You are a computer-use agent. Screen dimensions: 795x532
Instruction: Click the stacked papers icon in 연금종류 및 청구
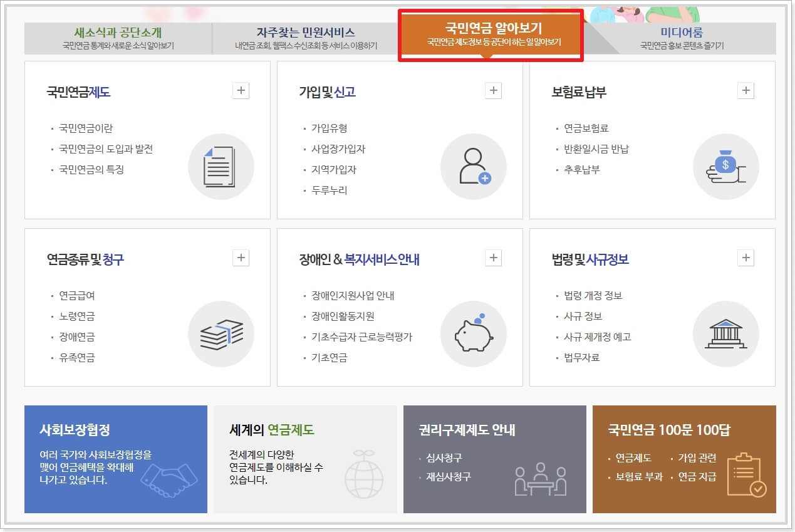click(221, 333)
